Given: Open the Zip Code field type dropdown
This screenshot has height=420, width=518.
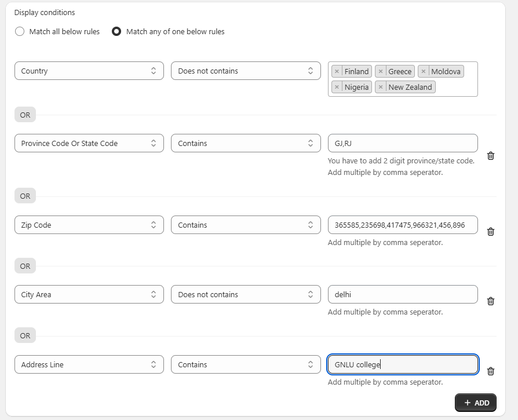Looking at the screenshot, I should pyautogui.click(x=89, y=225).
